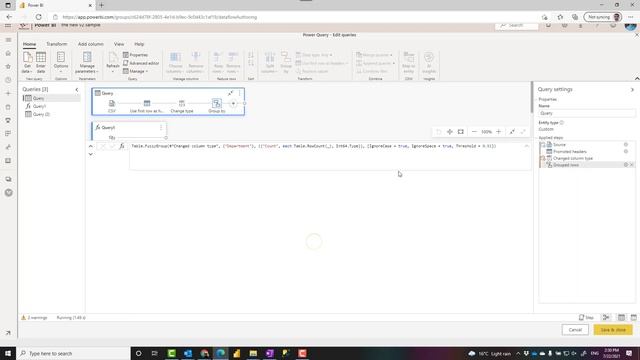
Task: Toggle the Step view button
Action: coord(586,318)
